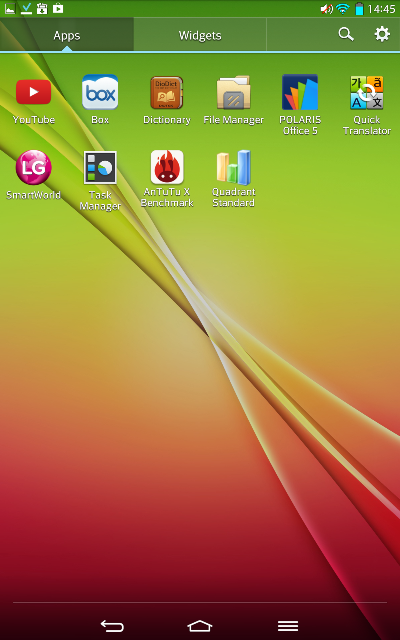Open Task Manager app
The height and width of the screenshot is (640, 400).
coord(100,180)
